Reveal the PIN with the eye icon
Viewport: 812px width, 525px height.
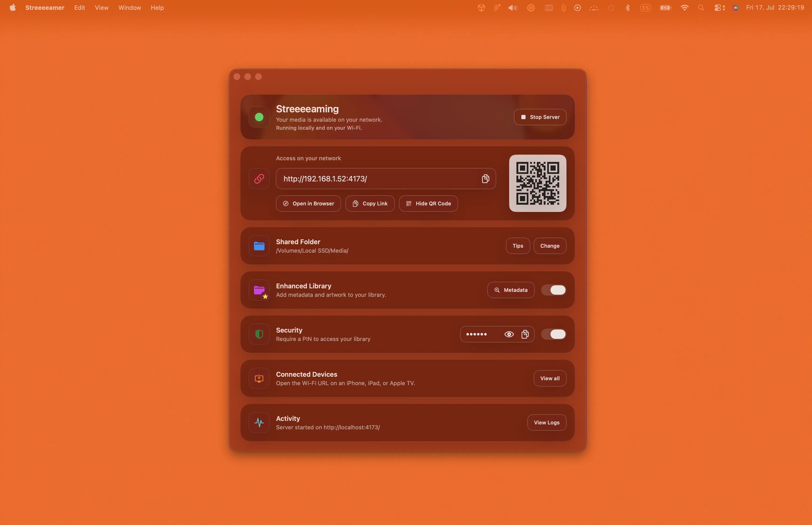[x=509, y=334]
